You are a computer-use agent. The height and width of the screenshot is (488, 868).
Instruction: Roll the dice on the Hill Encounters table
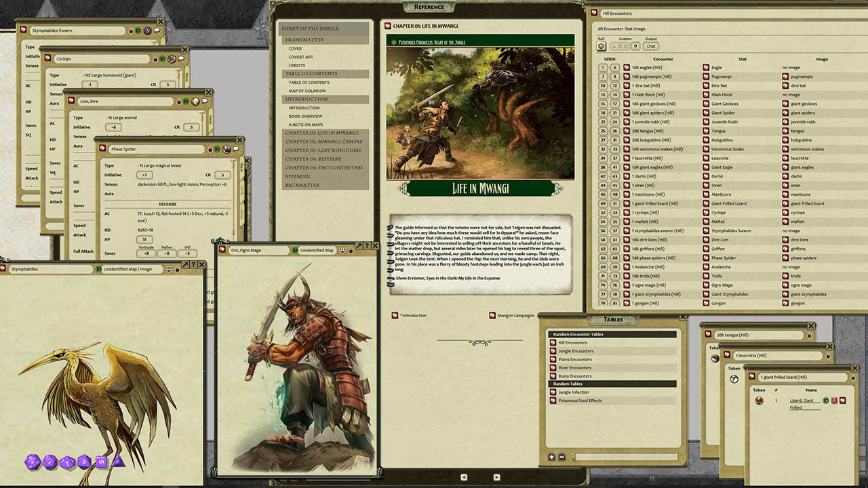click(601, 46)
